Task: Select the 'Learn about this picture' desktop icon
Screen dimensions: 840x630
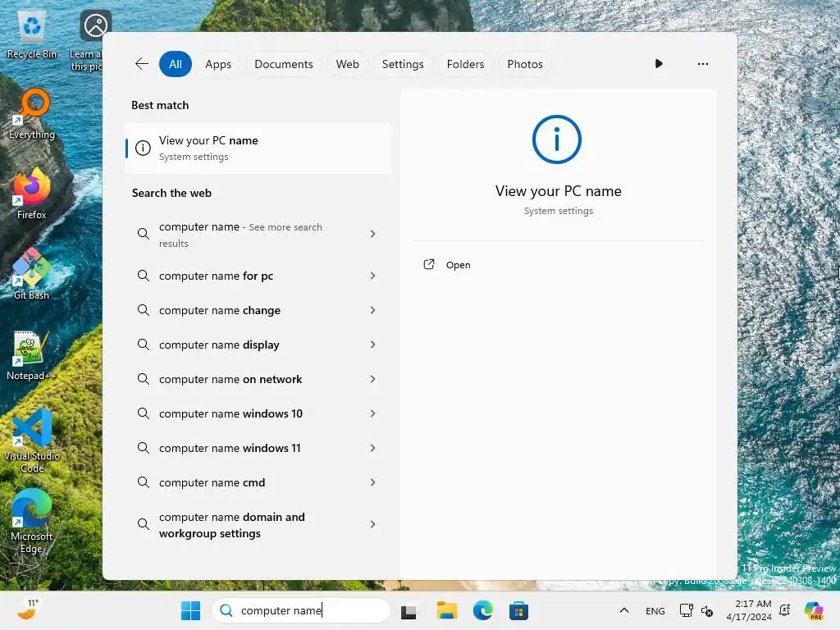Action: coord(89,41)
